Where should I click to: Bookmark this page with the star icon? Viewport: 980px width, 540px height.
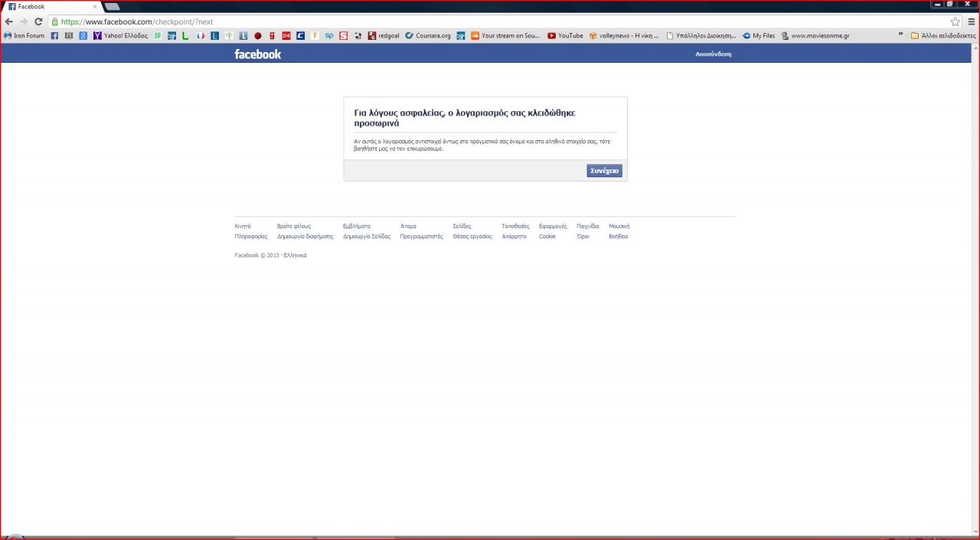955,22
